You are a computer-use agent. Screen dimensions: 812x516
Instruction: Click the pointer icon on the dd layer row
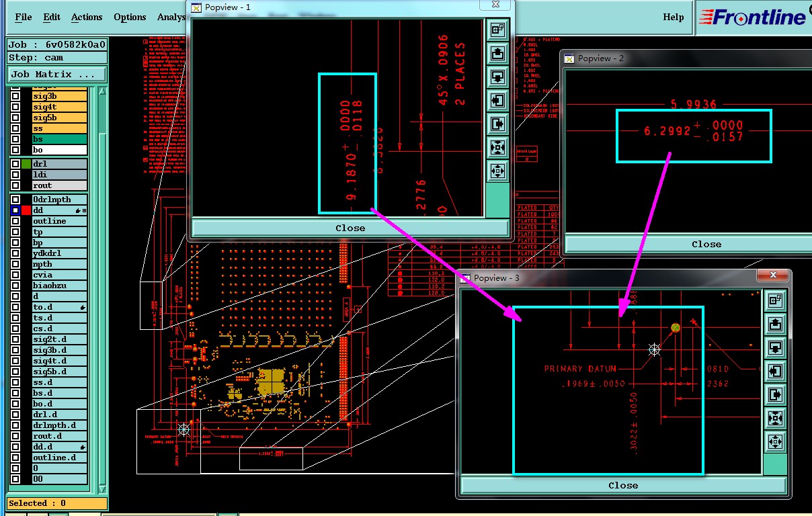[x=78, y=210]
